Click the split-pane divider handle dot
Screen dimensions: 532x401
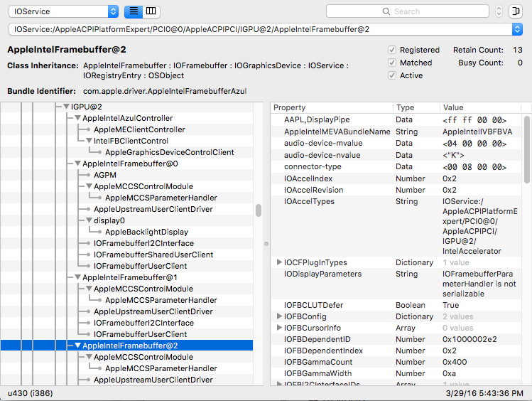coord(266,244)
